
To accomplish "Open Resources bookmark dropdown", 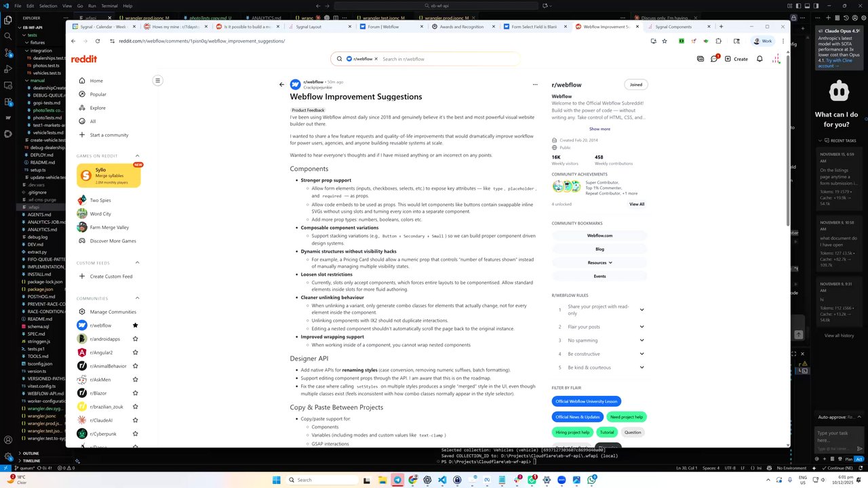I will pyautogui.click(x=599, y=262).
